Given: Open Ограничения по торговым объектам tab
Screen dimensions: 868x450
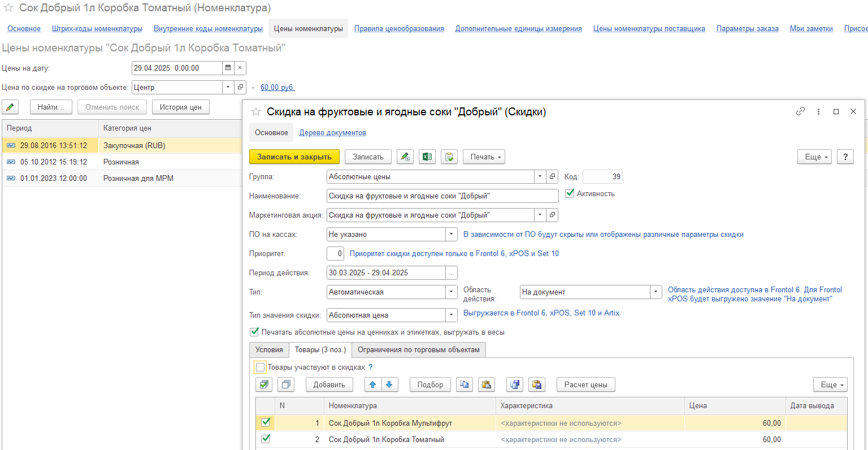Looking at the screenshot, I should pyautogui.click(x=418, y=349).
